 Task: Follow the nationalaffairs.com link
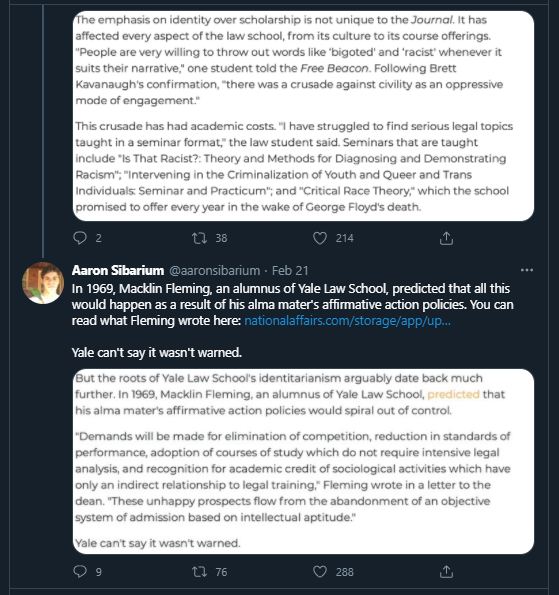pyautogui.click(x=347, y=321)
